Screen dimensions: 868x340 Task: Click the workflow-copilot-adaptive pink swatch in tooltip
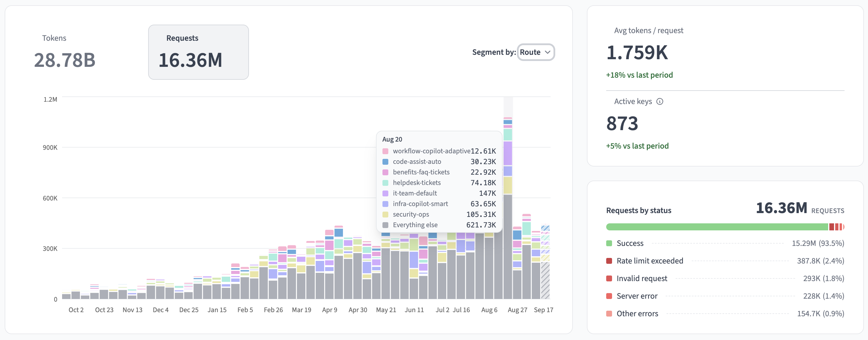(385, 151)
